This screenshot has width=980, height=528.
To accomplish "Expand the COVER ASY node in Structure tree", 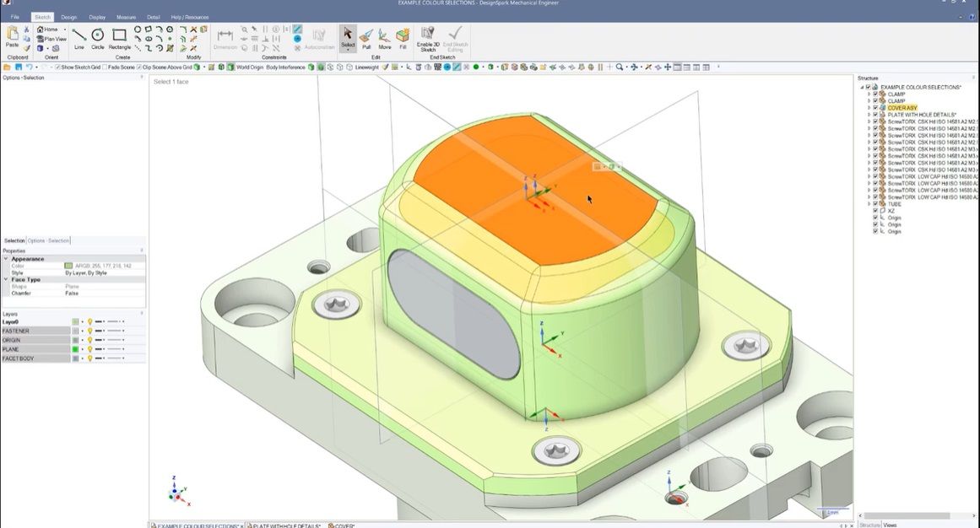I will point(869,107).
